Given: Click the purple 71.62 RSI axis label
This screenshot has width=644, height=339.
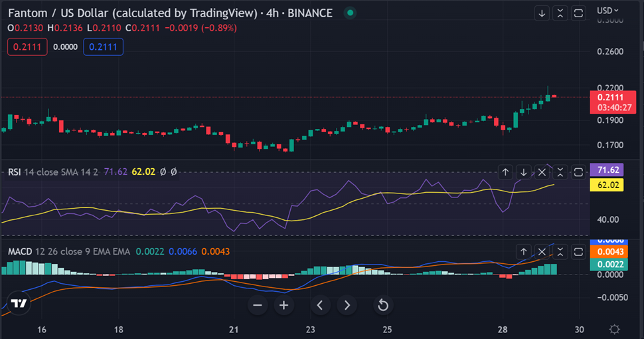Looking at the screenshot, I should pyautogui.click(x=607, y=170).
